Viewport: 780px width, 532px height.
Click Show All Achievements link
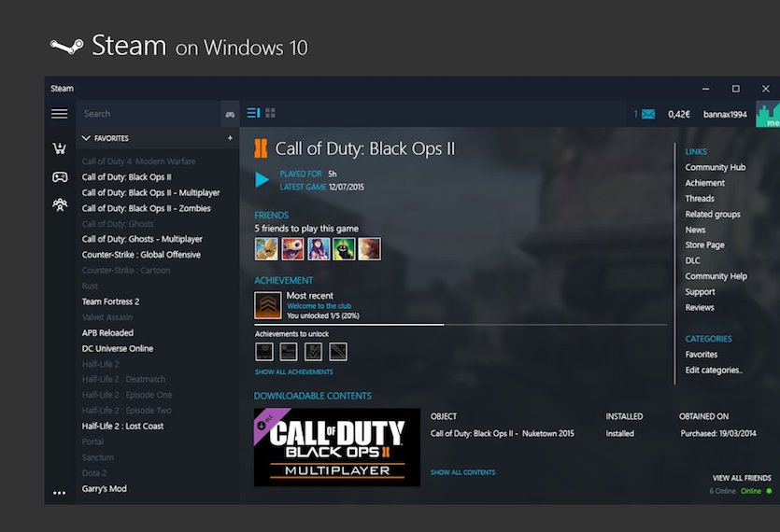pyautogui.click(x=294, y=371)
